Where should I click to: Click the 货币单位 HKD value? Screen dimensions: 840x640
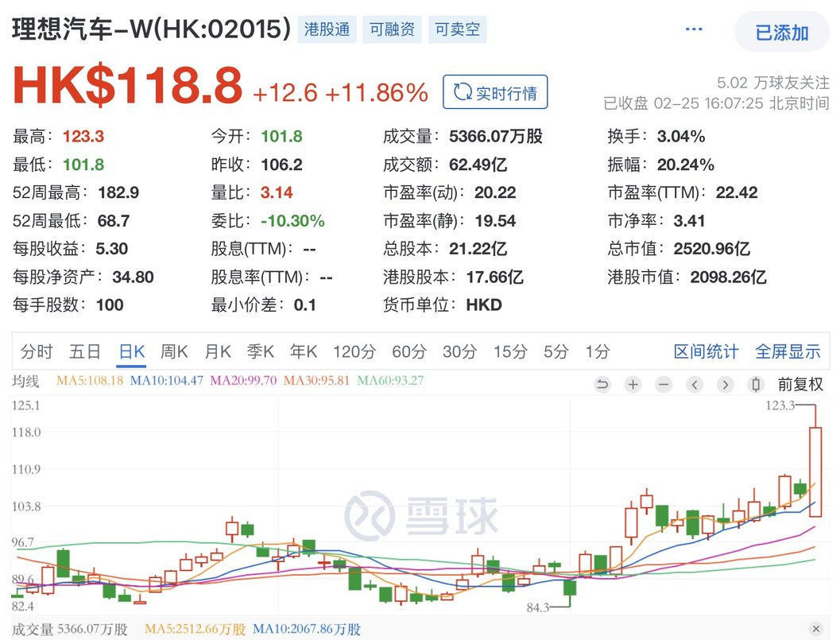pyautogui.click(x=484, y=305)
